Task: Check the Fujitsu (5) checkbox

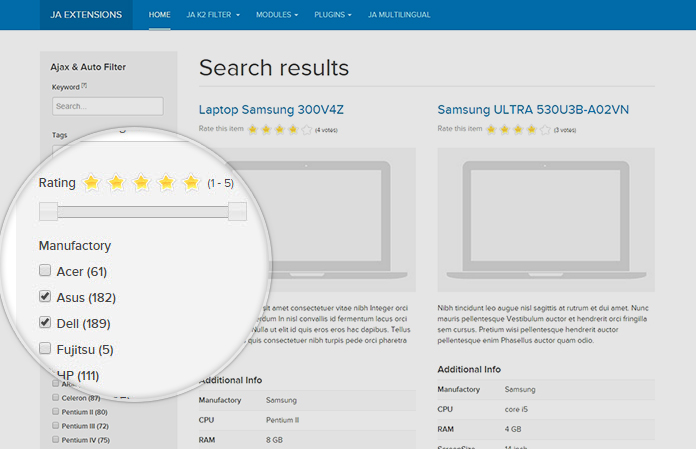Action: 45,348
